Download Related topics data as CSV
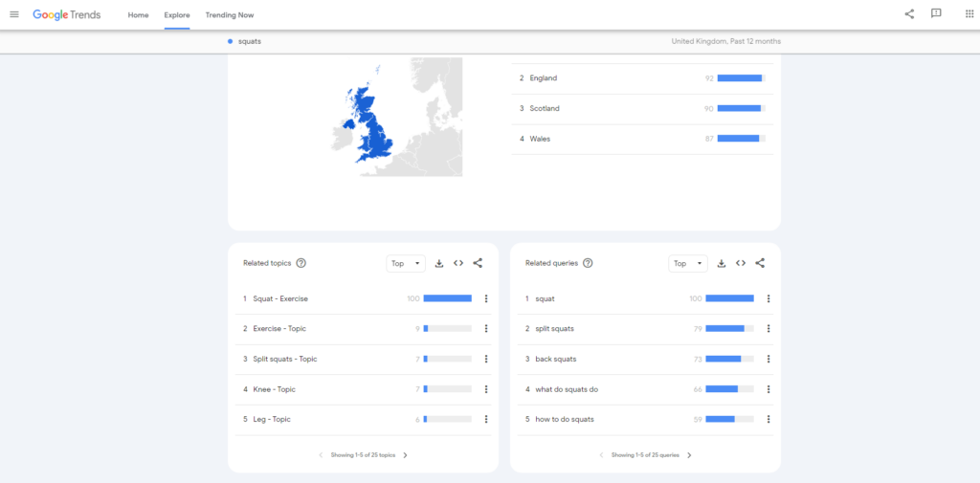 click(x=438, y=264)
